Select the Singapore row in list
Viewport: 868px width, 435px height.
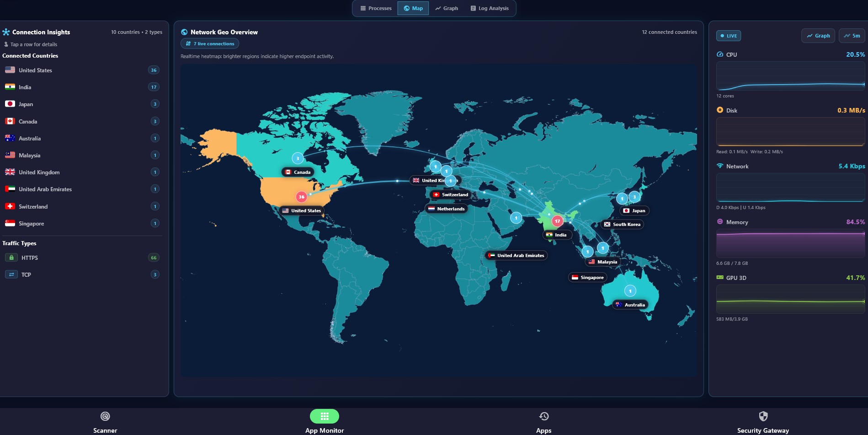point(82,223)
